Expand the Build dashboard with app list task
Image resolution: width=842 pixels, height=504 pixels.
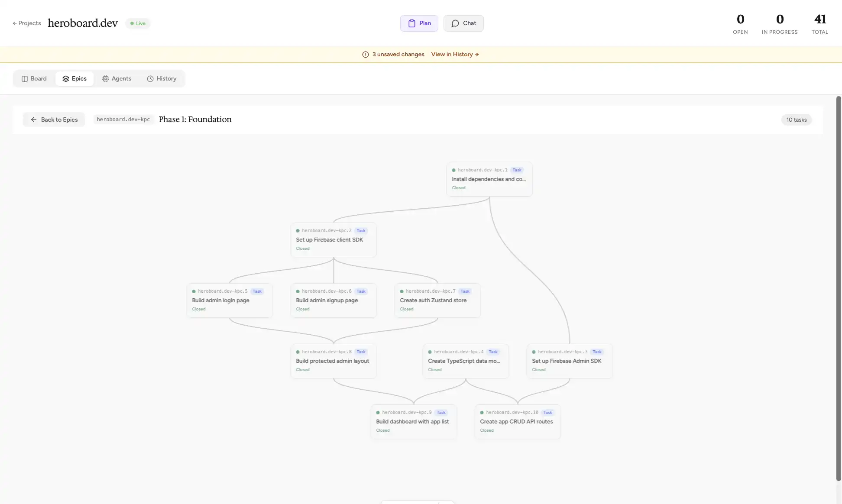click(x=413, y=421)
